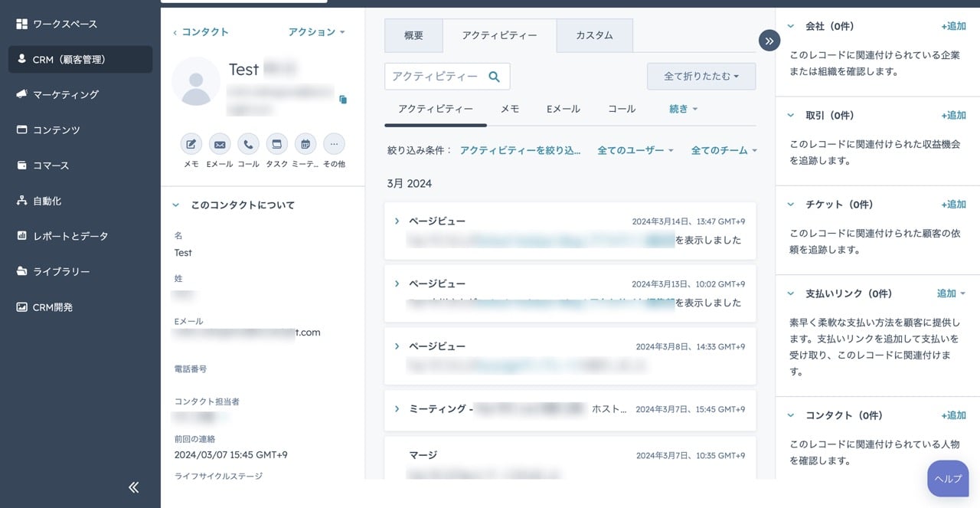
Task: Click the ミーティング calendar icon button
Action: pos(305,144)
